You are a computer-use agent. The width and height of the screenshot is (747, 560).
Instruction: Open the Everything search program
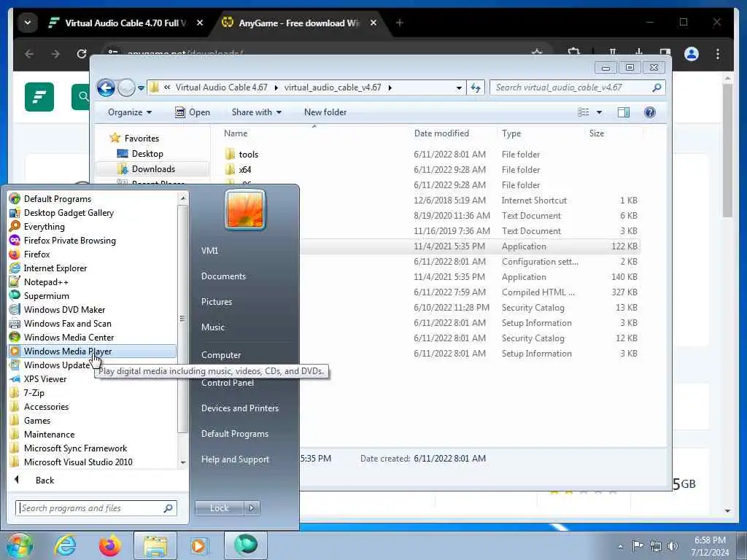pyautogui.click(x=44, y=226)
